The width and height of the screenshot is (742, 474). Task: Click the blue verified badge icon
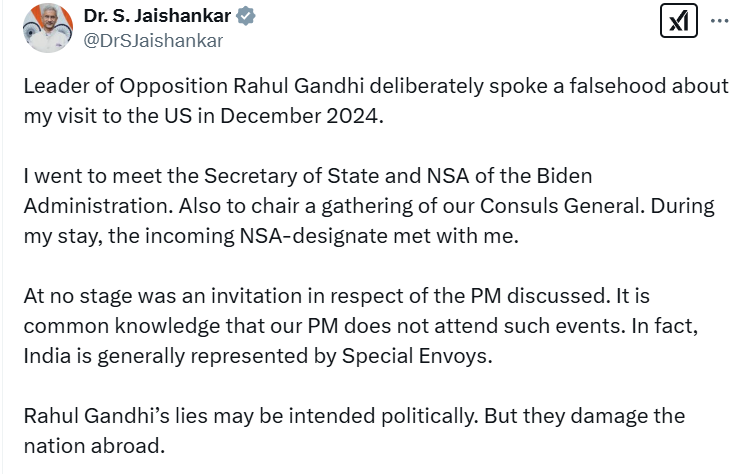[245, 17]
